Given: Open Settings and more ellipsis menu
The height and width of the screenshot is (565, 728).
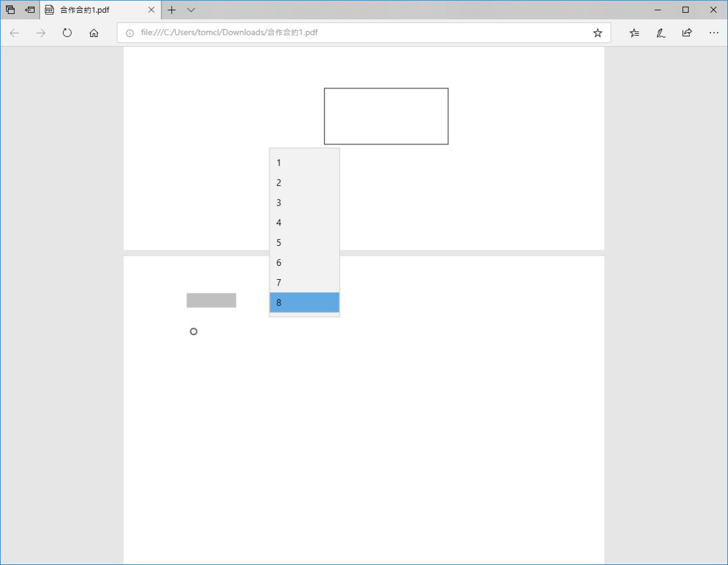Looking at the screenshot, I should 713,33.
